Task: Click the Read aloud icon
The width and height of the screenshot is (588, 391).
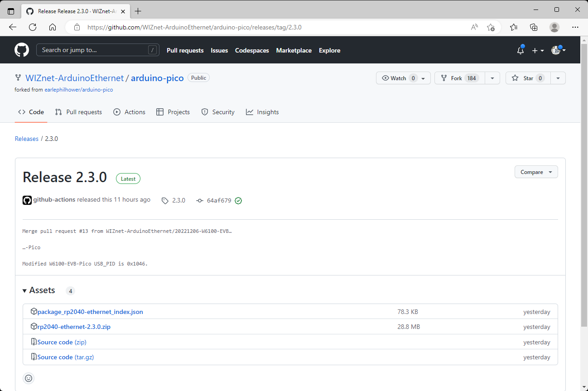Action: [x=474, y=27]
